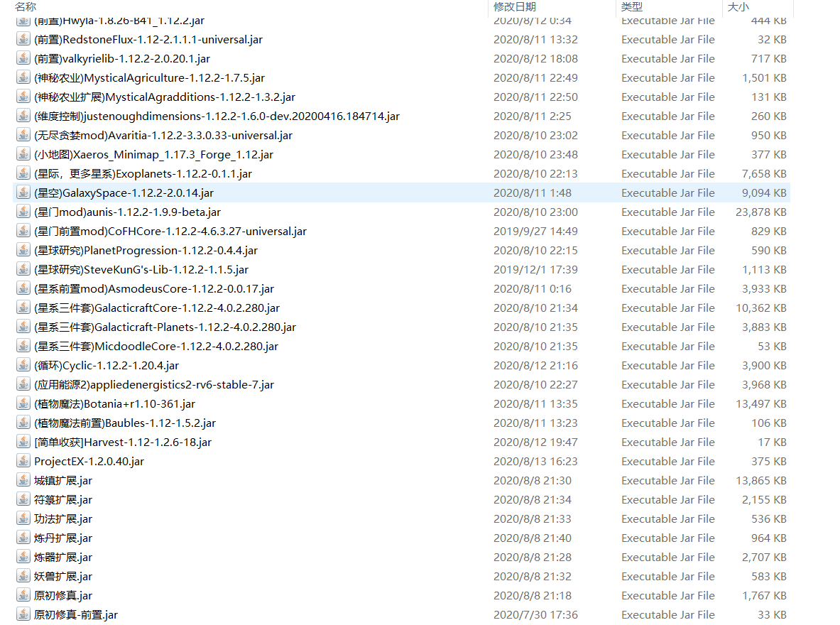840x625 pixels.
Task: Click the file icon next to ProjectEX-1.2.0.40.jar
Action: coord(23,461)
